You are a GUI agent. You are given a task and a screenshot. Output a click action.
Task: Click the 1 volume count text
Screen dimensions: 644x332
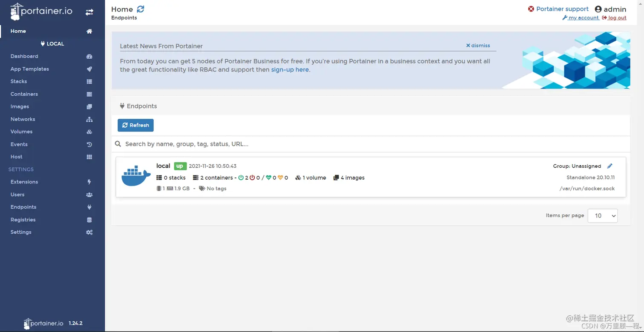click(314, 178)
